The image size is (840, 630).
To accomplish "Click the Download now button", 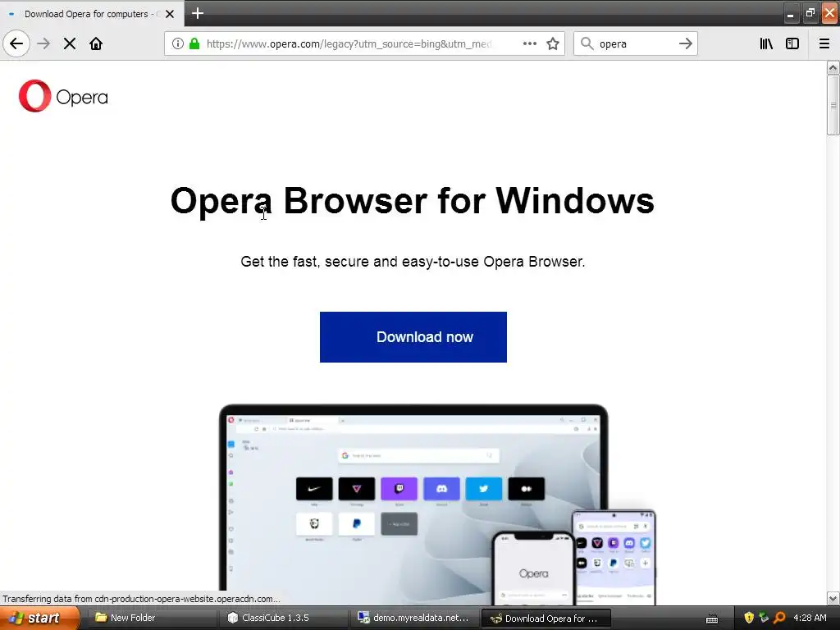I will pyautogui.click(x=413, y=337).
